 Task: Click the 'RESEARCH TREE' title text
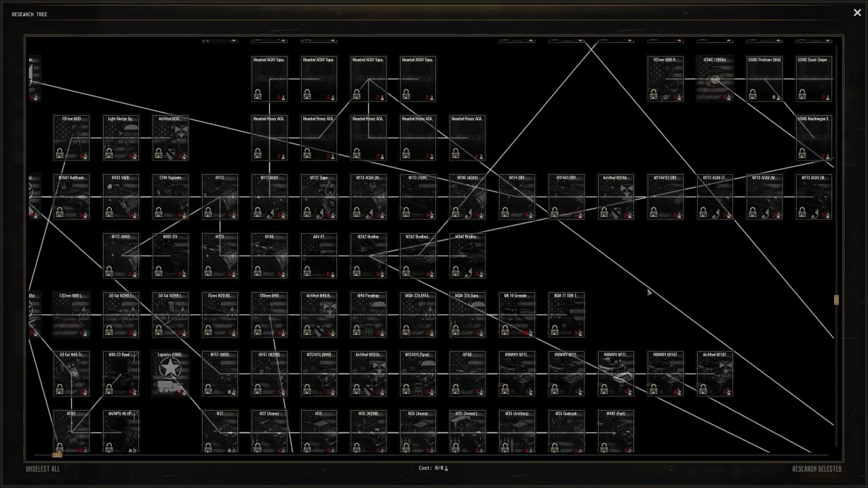click(29, 14)
